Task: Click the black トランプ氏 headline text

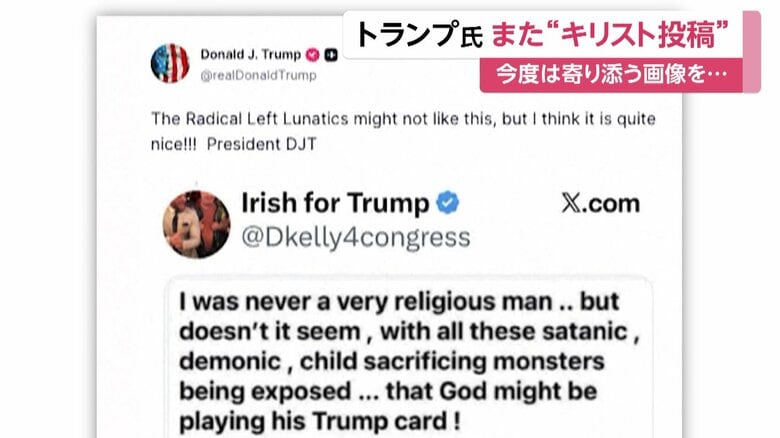Action: (x=419, y=35)
